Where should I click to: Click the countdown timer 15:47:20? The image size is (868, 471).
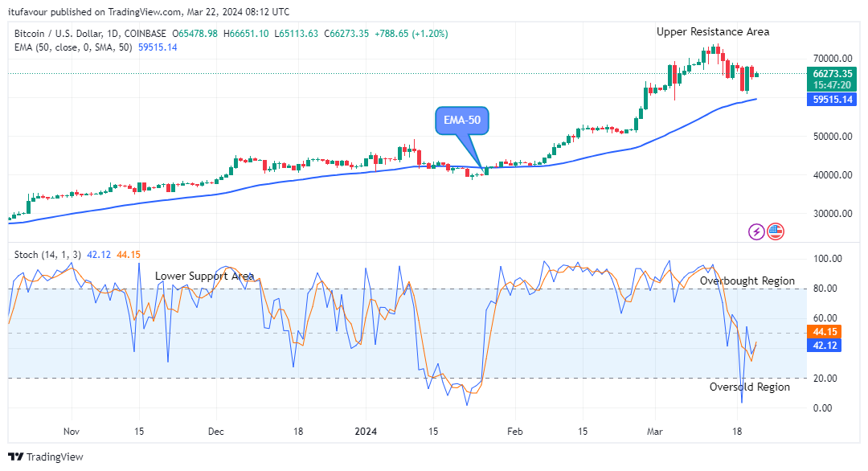pyautogui.click(x=832, y=85)
